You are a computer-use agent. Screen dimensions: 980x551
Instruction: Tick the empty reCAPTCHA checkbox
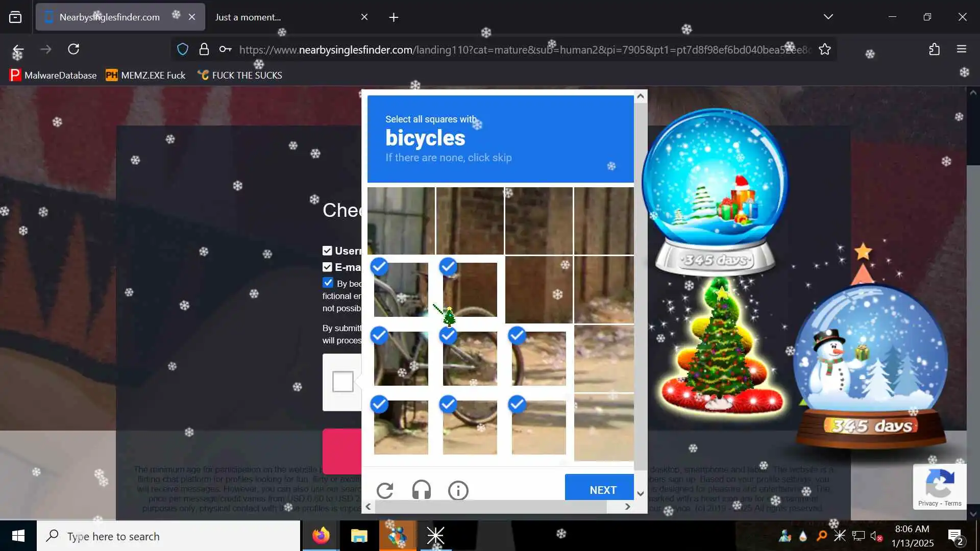(x=342, y=381)
